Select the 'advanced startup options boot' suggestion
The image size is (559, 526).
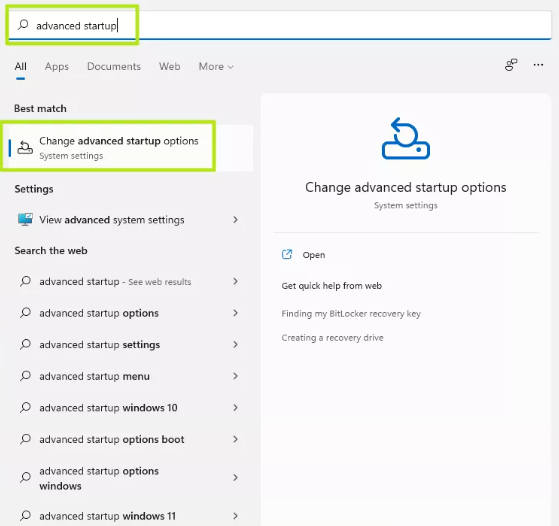tap(127, 439)
